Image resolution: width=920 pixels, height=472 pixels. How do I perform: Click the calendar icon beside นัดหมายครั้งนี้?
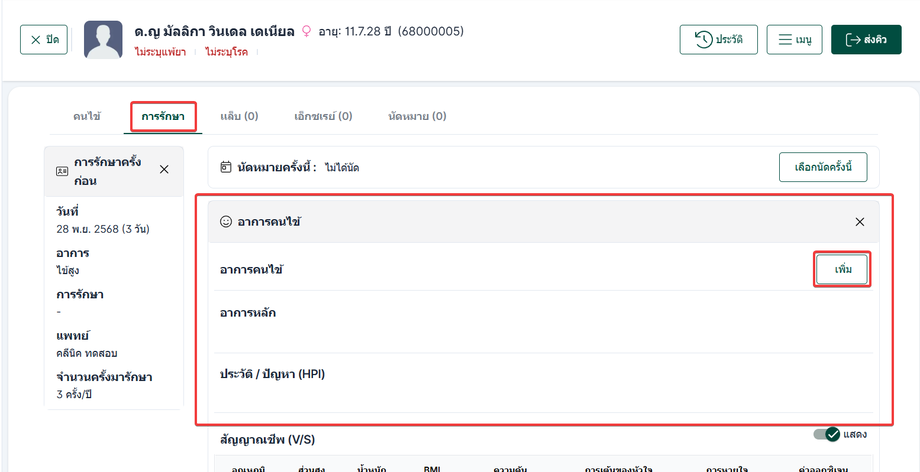point(225,167)
